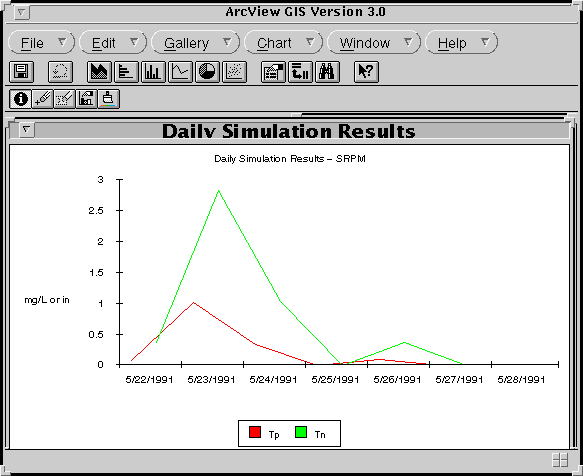Select the Identify tool
Viewport: 583px width, 476px height.
point(20,99)
